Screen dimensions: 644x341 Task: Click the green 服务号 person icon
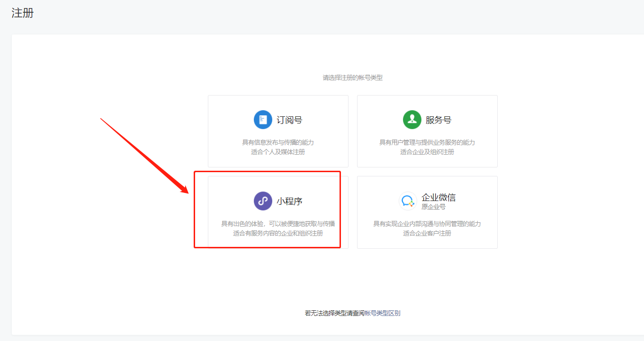click(412, 120)
